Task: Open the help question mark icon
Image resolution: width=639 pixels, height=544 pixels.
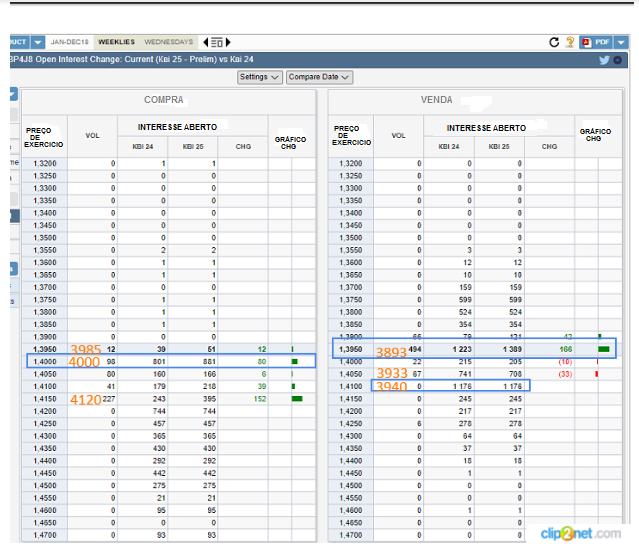Action: click(570, 42)
